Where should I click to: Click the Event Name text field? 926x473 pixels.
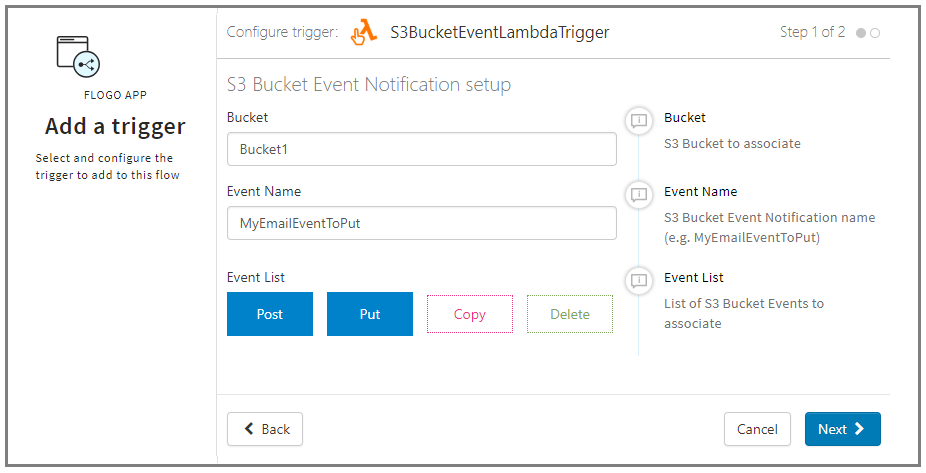[421, 223]
